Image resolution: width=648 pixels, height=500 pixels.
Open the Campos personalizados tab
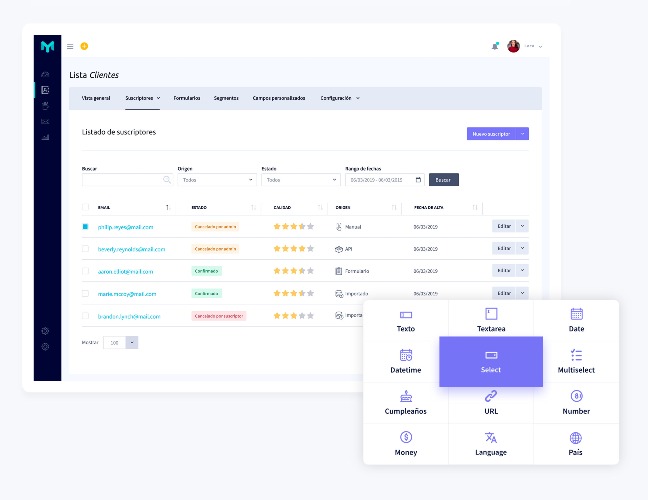[279, 98]
